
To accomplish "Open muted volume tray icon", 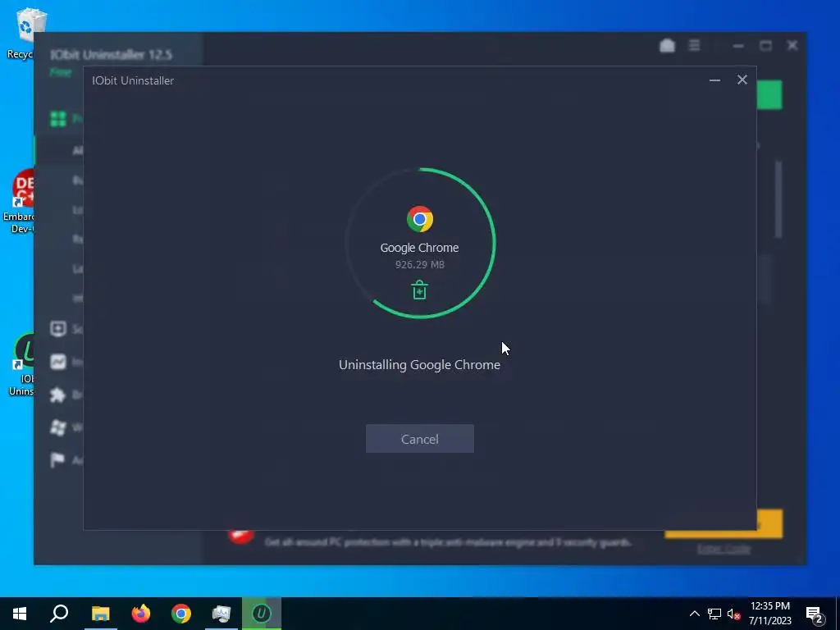I will click(734, 614).
